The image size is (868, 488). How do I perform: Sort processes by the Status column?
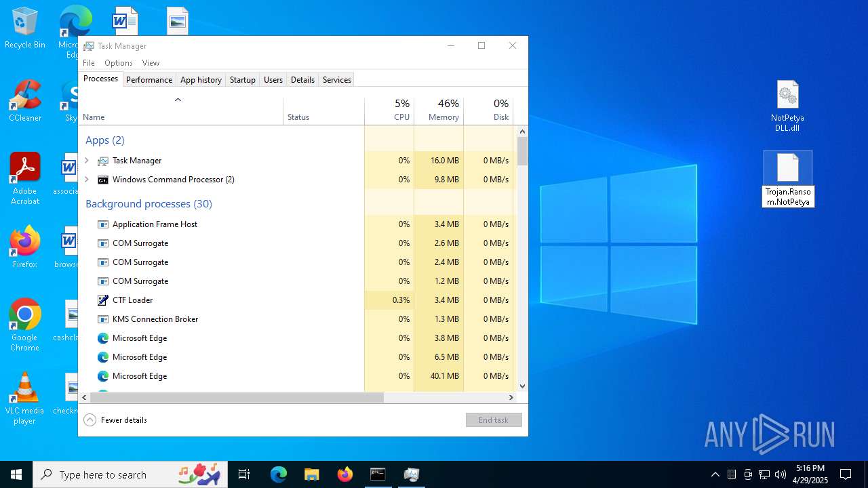pyautogui.click(x=324, y=111)
